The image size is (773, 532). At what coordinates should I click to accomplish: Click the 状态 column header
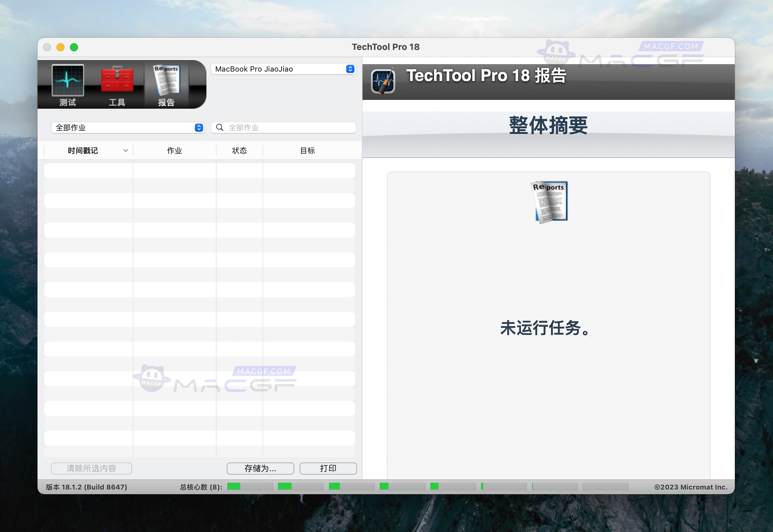[x=240, y=151]
